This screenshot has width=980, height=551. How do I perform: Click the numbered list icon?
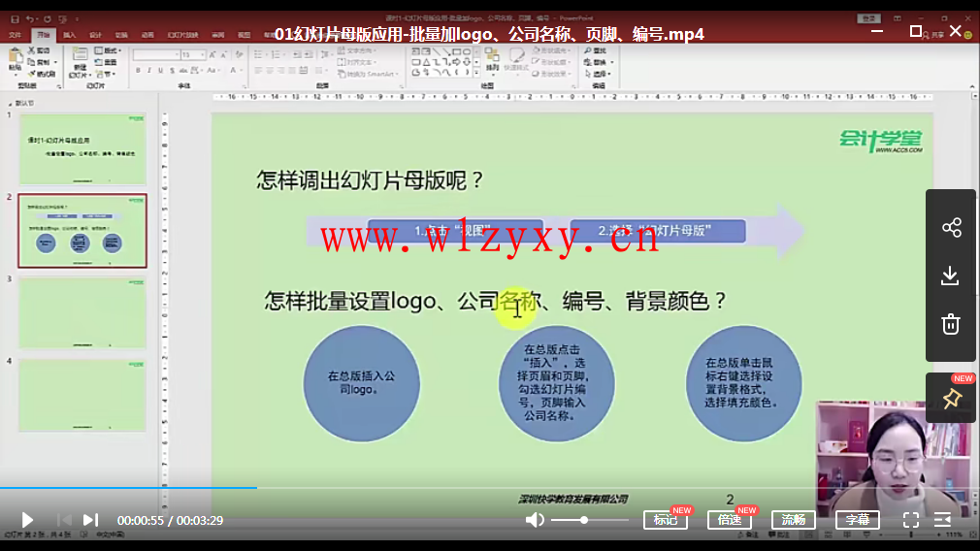coord(277,55)
